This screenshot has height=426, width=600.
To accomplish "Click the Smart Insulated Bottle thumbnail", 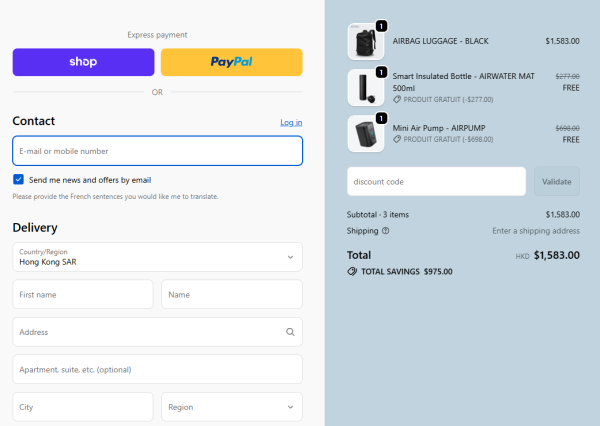I will coord(365,88).
